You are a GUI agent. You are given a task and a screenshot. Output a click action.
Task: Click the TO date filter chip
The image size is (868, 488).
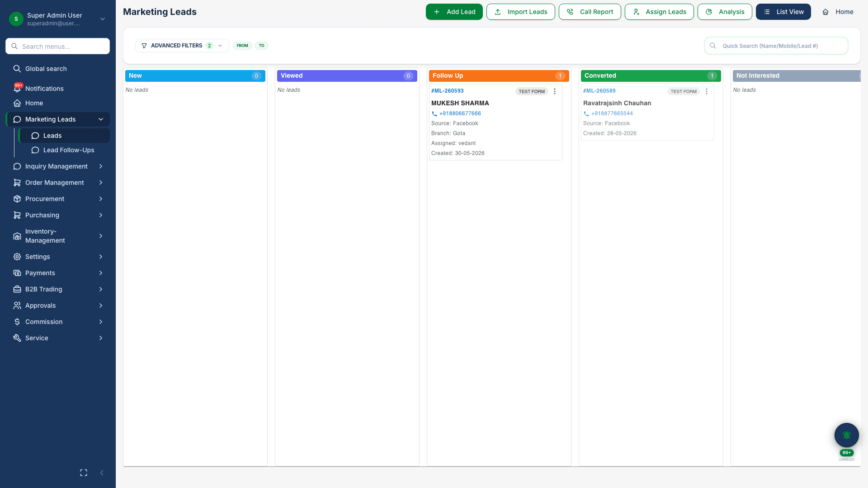point(261,46)
